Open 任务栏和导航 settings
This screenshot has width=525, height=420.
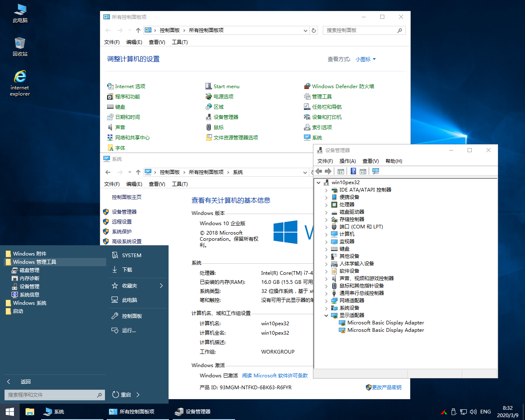[x=323, y=107]
